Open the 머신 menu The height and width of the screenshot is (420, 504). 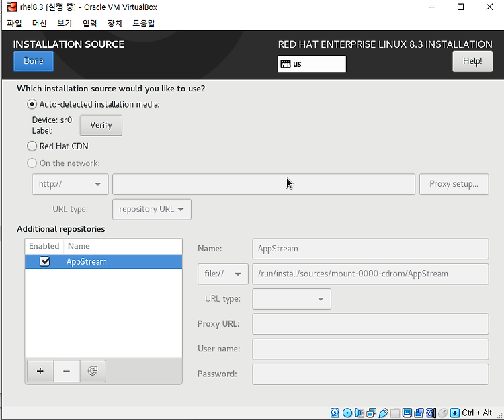pyautogui.click(x=39, y=23)
